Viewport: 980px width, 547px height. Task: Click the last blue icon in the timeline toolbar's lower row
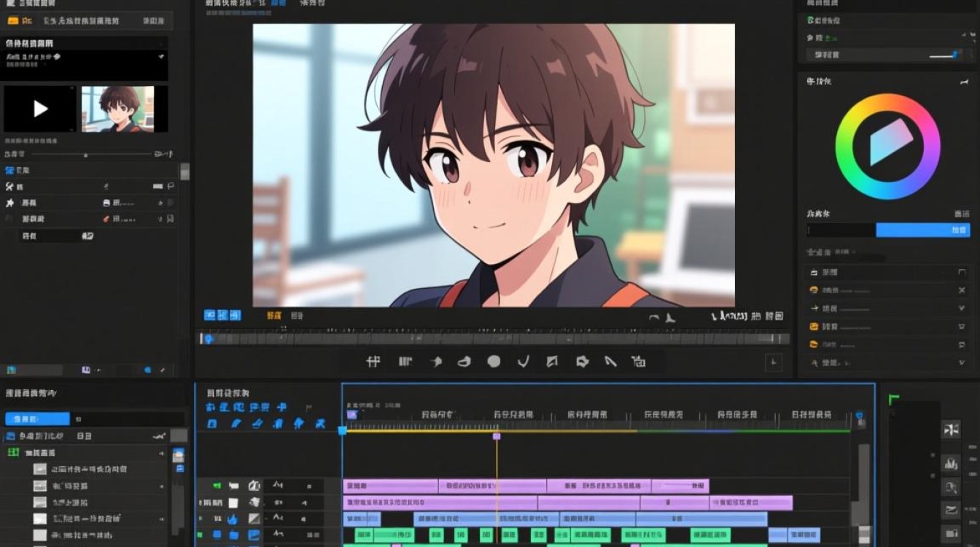pos(320,424)
